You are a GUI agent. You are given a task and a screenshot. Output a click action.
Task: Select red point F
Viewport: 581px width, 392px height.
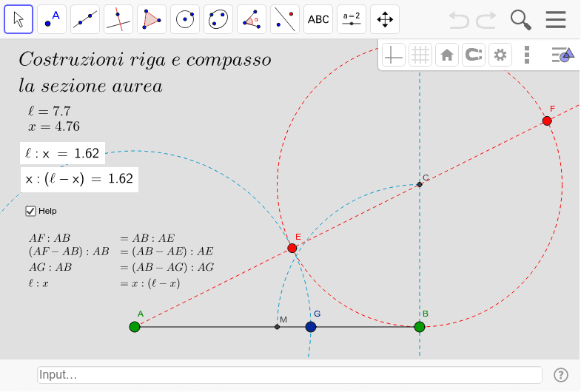pyautogui.click(x=547, y=121)
